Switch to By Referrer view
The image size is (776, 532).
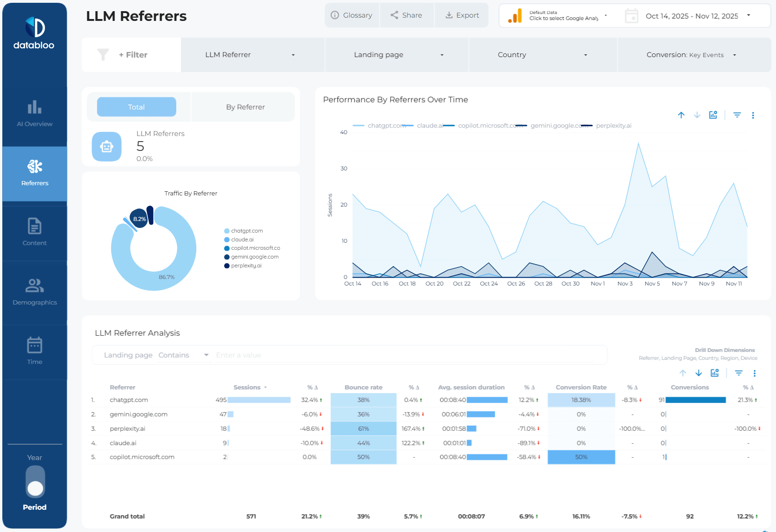245,107
